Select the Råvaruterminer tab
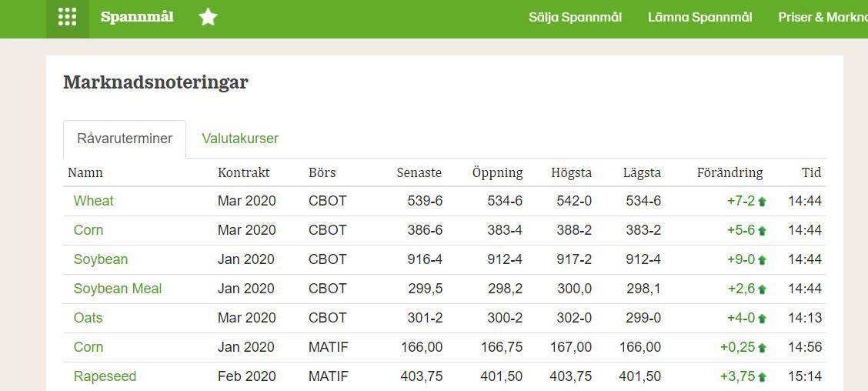 pos(125,139)
